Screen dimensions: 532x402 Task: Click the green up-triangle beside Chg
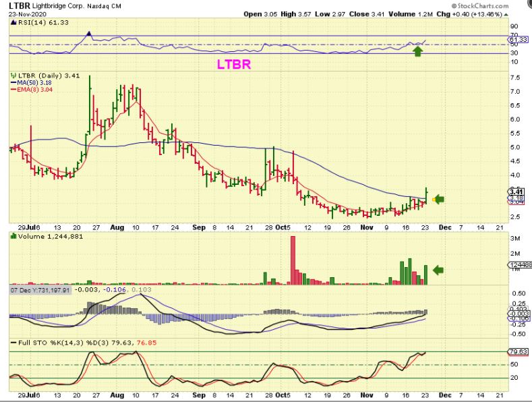(506, 15)
